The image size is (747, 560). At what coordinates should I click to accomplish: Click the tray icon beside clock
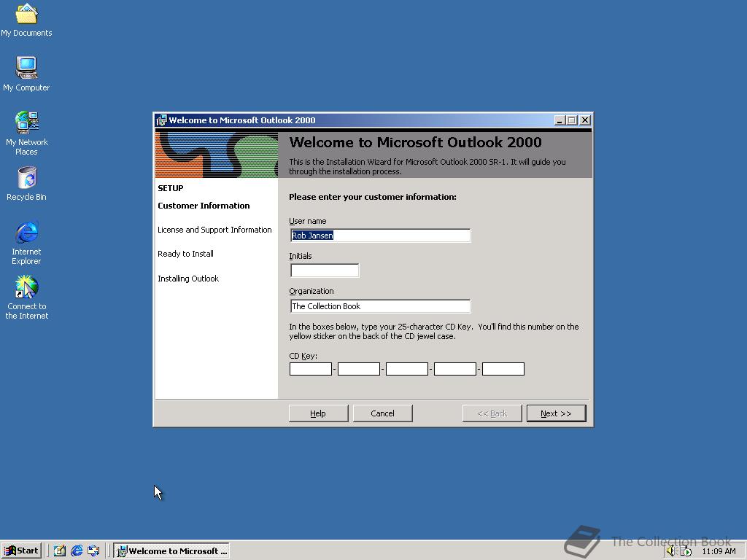[685, 551]
